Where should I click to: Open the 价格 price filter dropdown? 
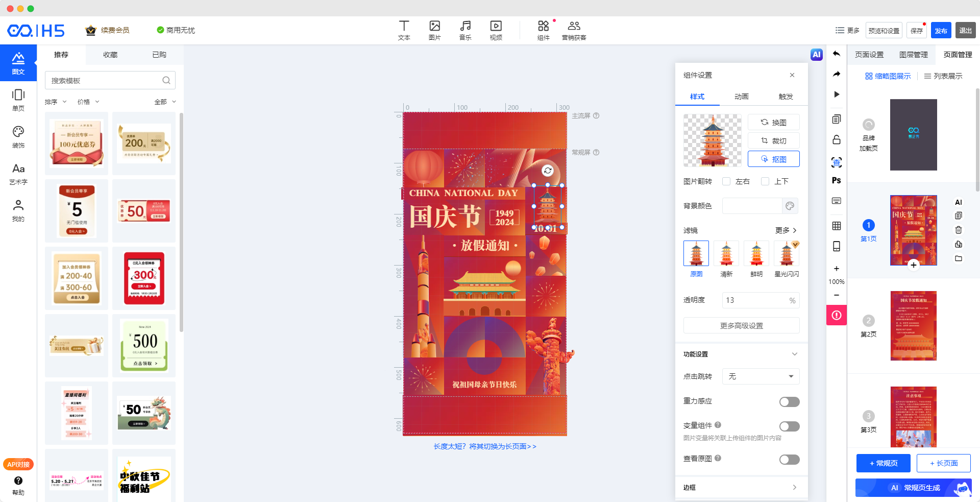click(x=88, y=102)
